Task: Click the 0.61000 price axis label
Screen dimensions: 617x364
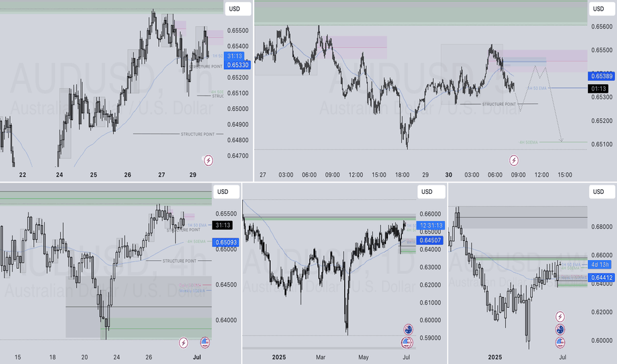Action: [x=430, y=302]
